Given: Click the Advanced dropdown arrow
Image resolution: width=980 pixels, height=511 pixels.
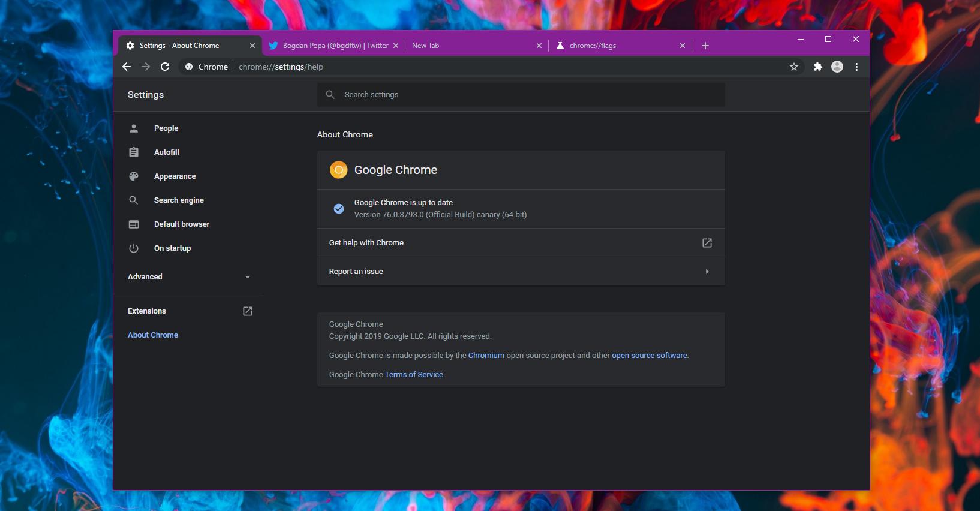Looking at the screenshot, I should (248, 277).
